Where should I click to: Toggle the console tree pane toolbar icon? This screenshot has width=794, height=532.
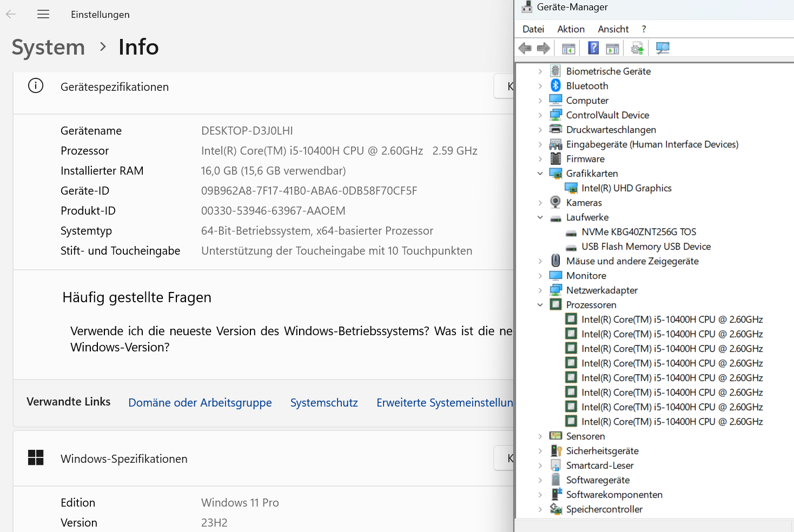tap(568, 49)
